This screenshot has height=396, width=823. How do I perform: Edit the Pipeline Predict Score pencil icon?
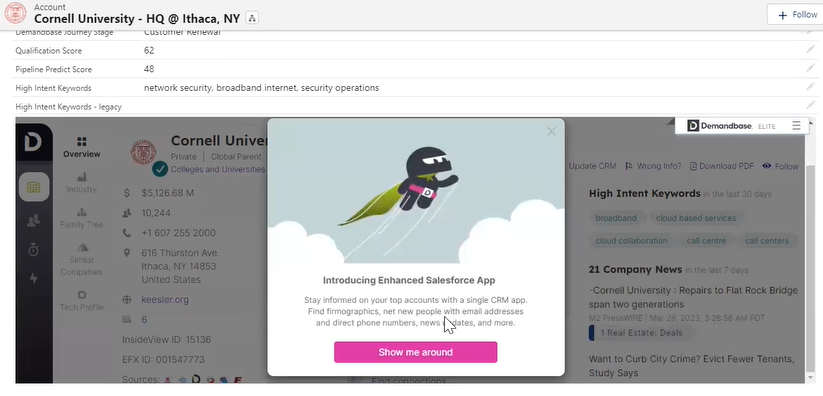point(811,68)
